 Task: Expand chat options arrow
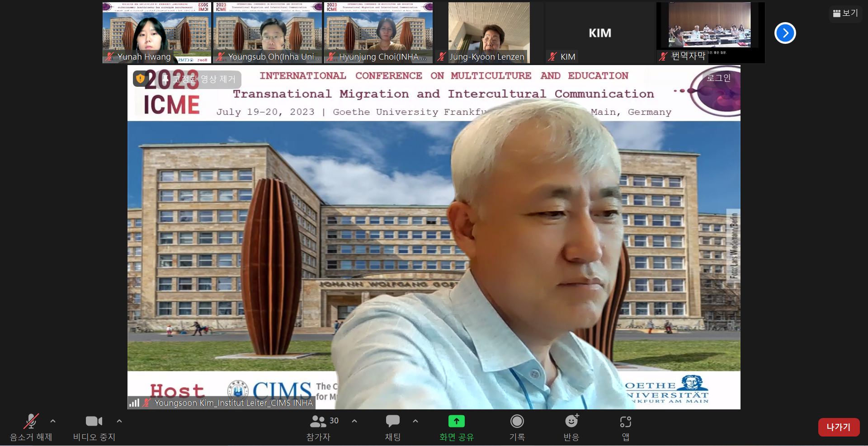click(415, 421)
